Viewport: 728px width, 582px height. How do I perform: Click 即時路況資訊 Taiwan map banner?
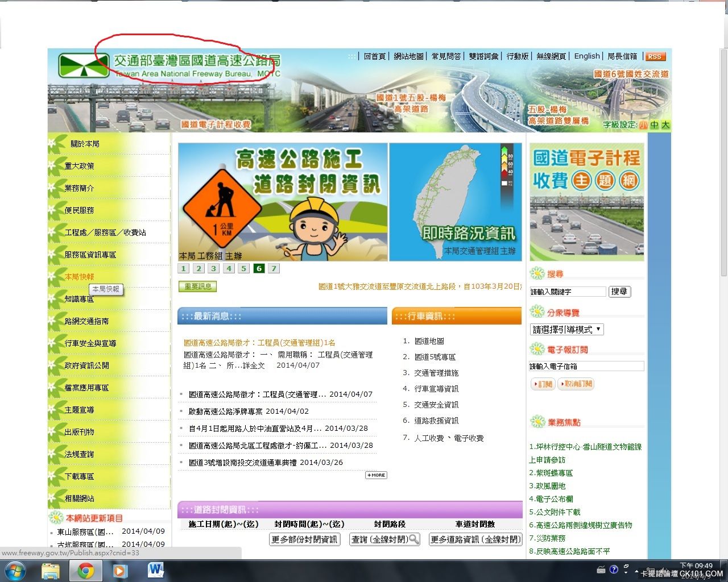[x=456, y=202]
